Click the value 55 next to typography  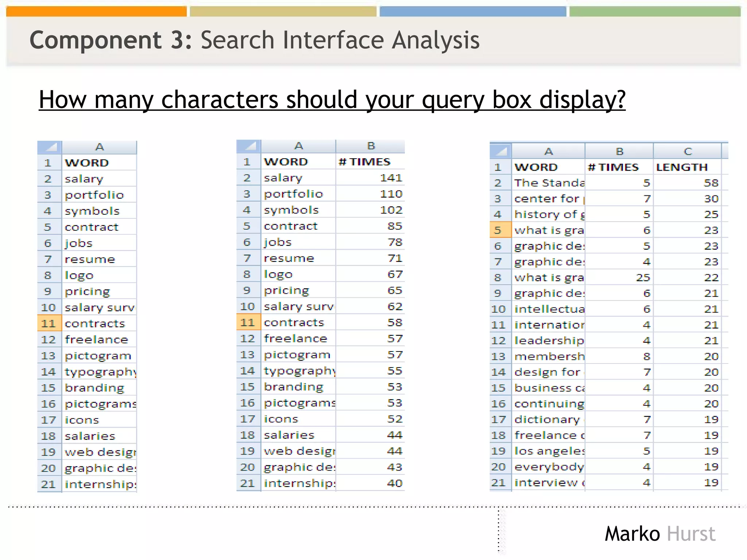click(370, 371)
